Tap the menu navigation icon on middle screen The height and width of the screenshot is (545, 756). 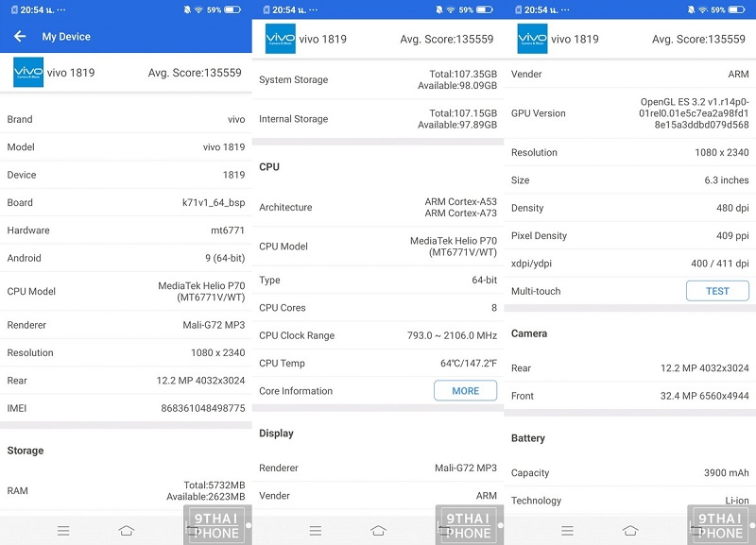pos(316,531)
